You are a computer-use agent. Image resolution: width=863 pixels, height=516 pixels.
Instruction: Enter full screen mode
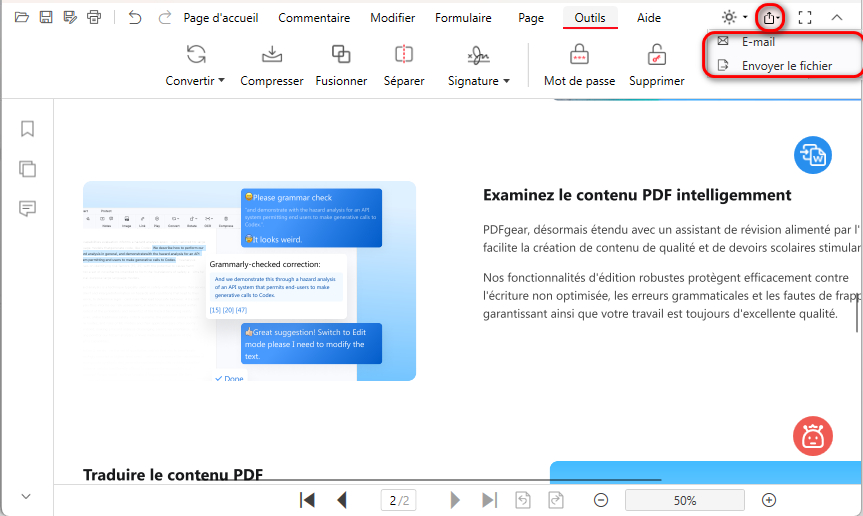point(805,18)
